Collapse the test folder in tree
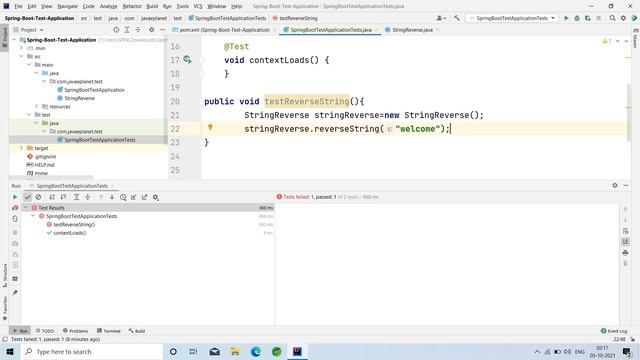This screenshot has width=640, height=360. [29, 115]
